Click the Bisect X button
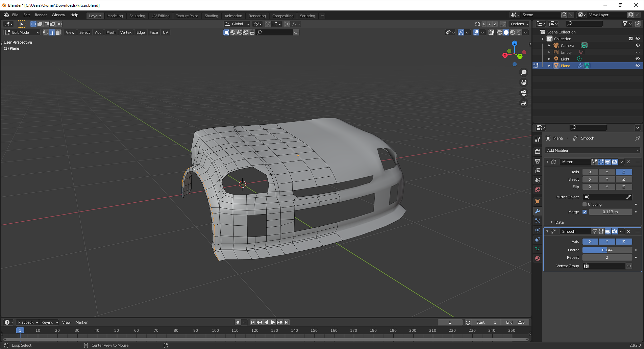This screenshot has height=349, width=644. coord(590,179)
